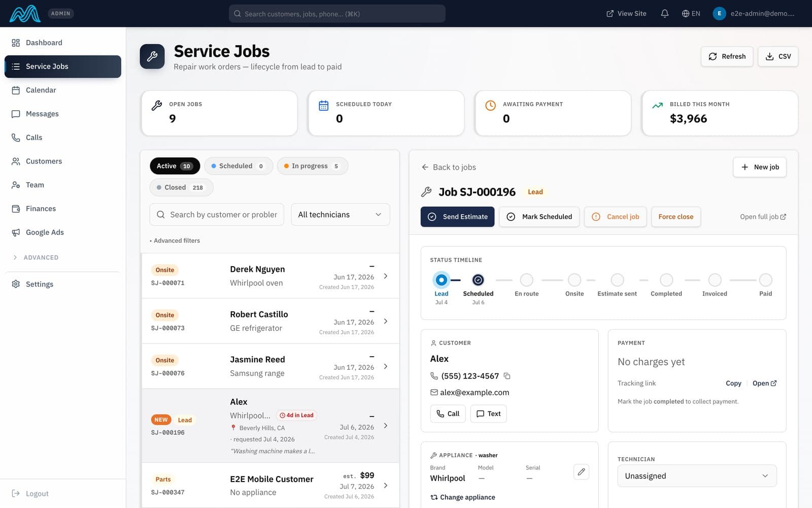
Task: Click the Change appliance link
Action: pos(463,497)
